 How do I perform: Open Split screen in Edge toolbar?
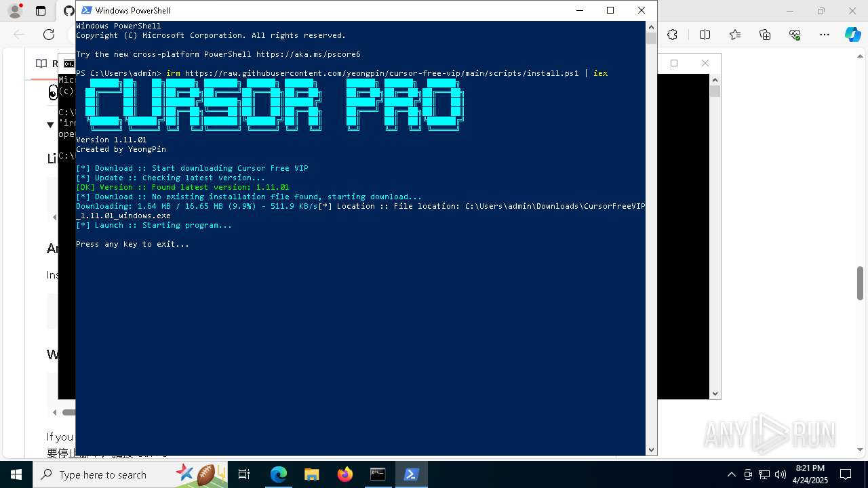pyautogui.click(x=705, y=35)
